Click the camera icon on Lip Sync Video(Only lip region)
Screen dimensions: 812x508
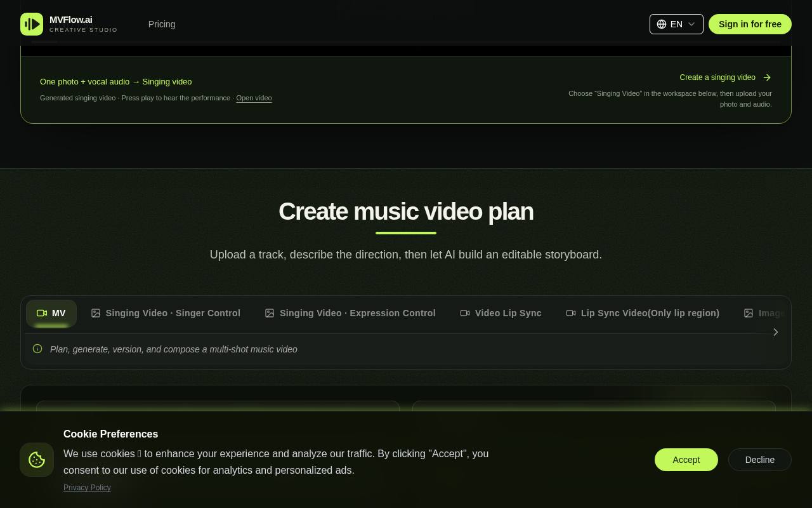pyautogui.click(x=571, y=313)
